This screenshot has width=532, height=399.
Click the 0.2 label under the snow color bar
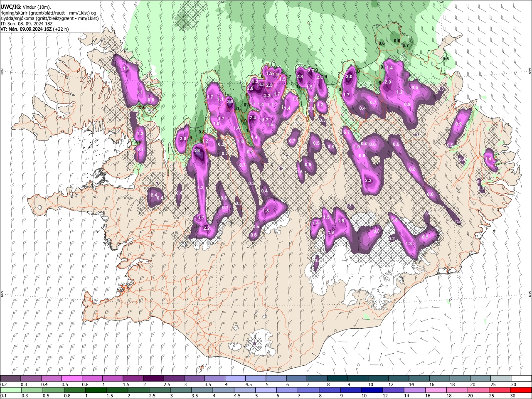pos(4,384)
